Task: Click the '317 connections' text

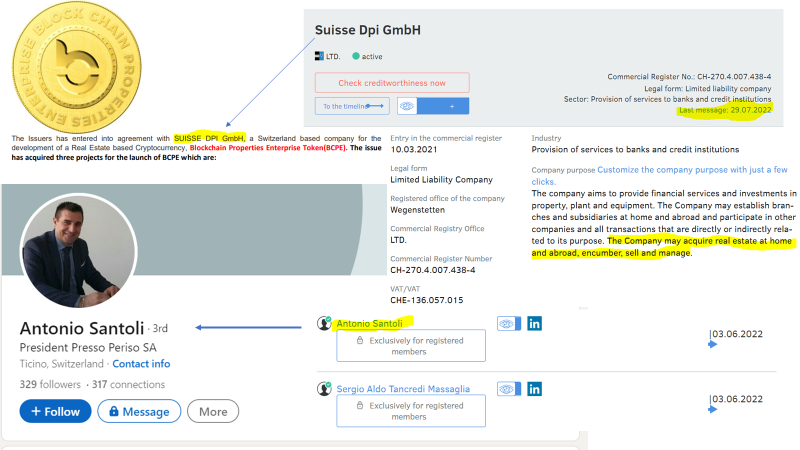Action: pyautogui.click(x=129, y=385)
